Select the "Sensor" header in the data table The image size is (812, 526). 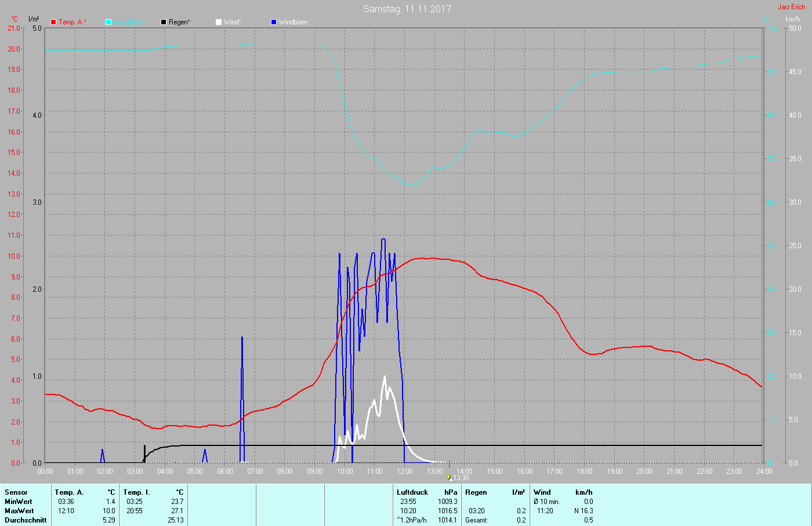point(16,492)
